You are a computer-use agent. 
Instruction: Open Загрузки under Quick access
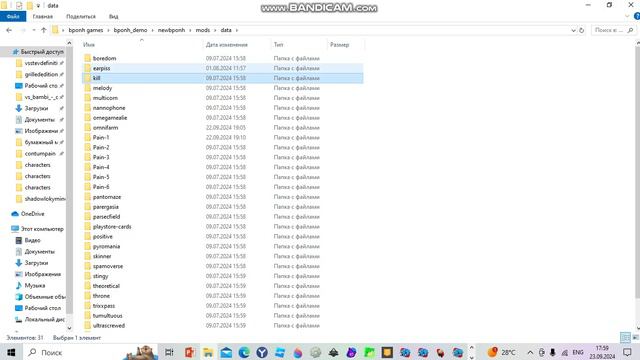click(x=36, y=109)
